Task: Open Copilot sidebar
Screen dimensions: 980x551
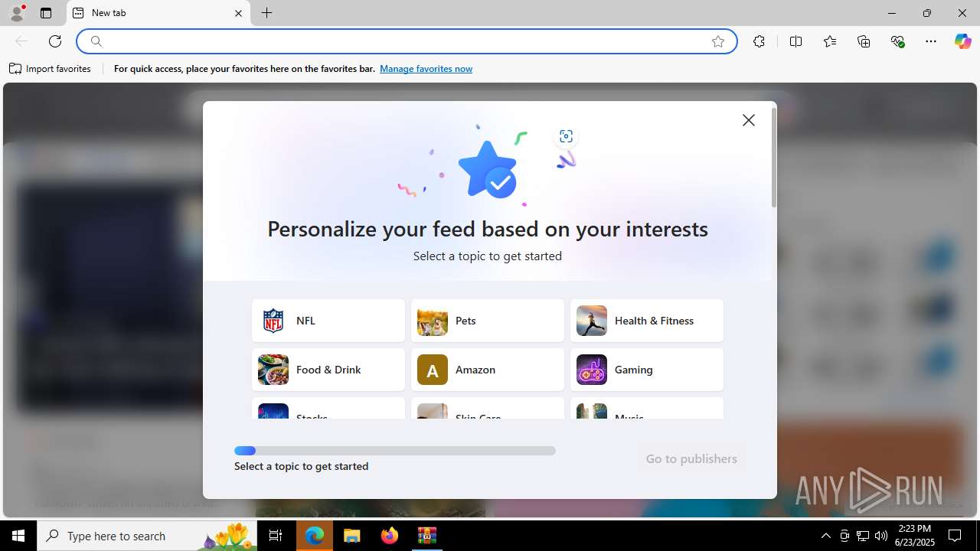Action: coord(962,41)
